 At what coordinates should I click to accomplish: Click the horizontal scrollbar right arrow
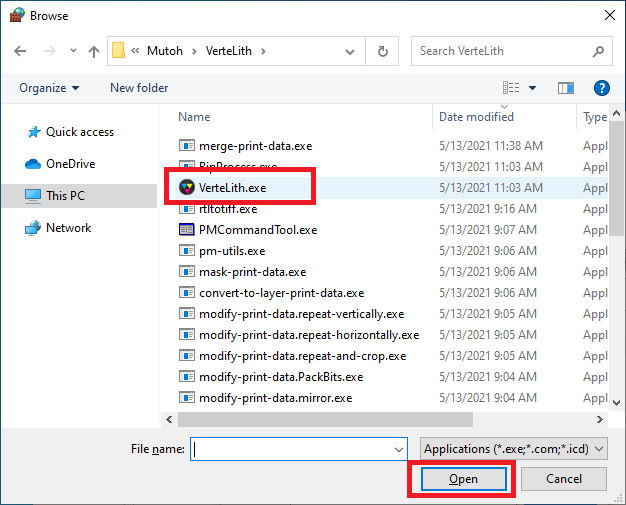[x=599, y=420]
